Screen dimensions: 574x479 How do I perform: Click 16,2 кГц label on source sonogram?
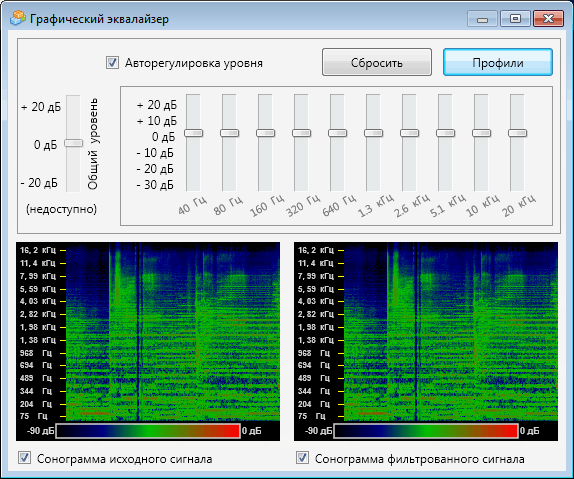click(38, 250)
